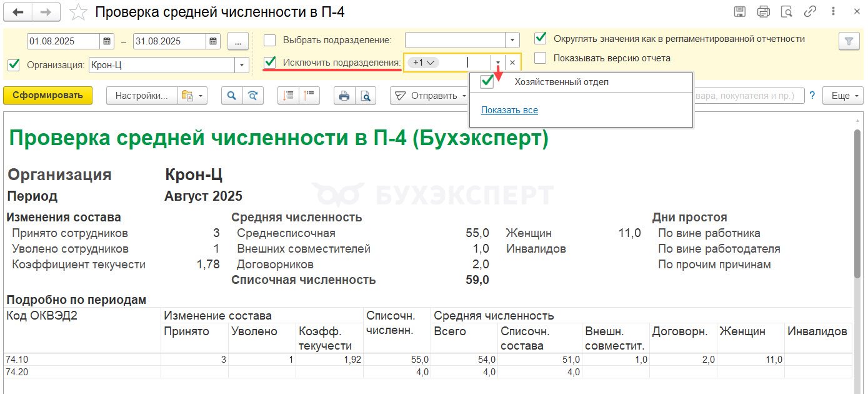Go forward with the right arrow button
868x394 pixels.
pos(46,12)
